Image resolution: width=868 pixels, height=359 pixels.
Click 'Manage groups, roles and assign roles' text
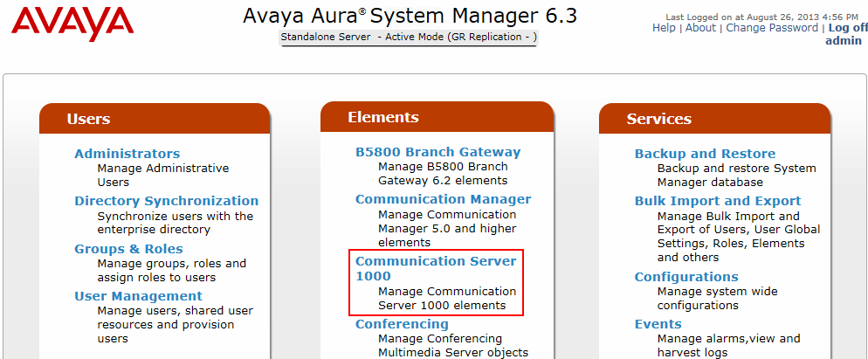(x=172, y=271)
